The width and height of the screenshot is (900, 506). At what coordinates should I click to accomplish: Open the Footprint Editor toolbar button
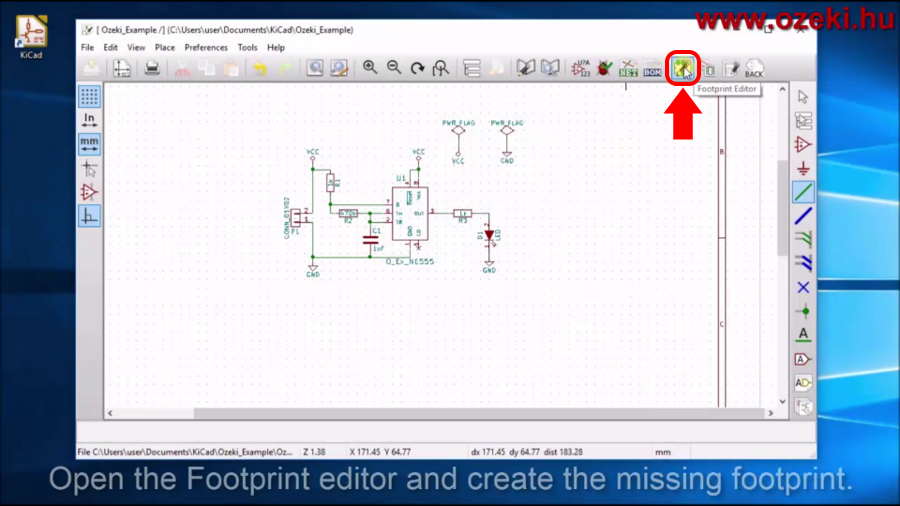(682, 69)
